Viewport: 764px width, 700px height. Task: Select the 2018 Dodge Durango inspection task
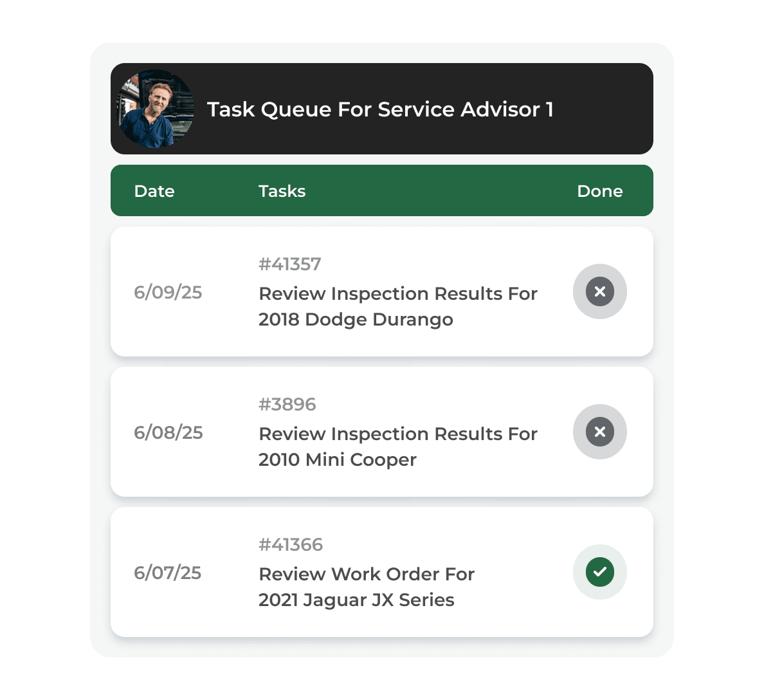[356, 320]
